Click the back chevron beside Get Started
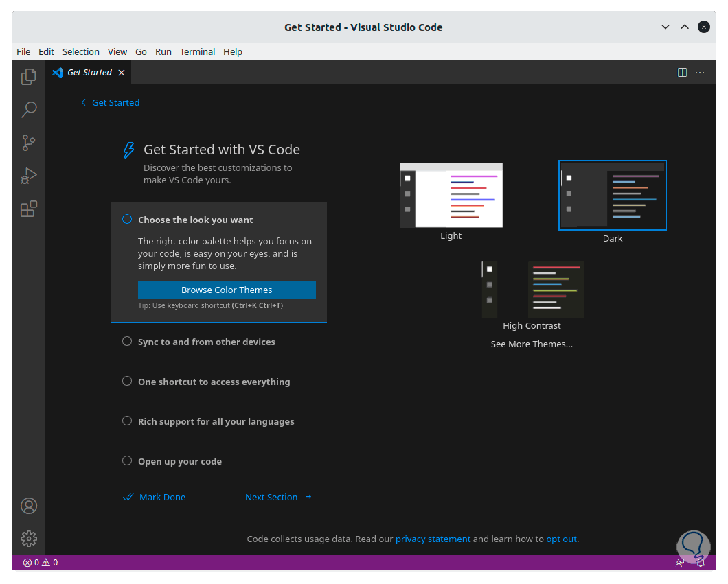Image resolution: width=728 pixels, height=584 pixels. coord(84,102)
